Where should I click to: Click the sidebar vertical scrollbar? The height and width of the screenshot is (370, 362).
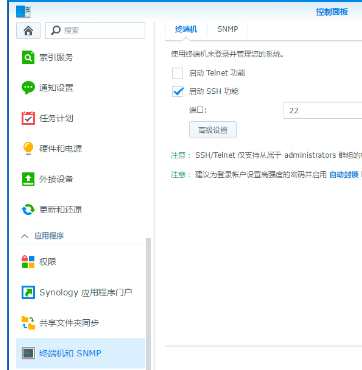coord(148,303)
